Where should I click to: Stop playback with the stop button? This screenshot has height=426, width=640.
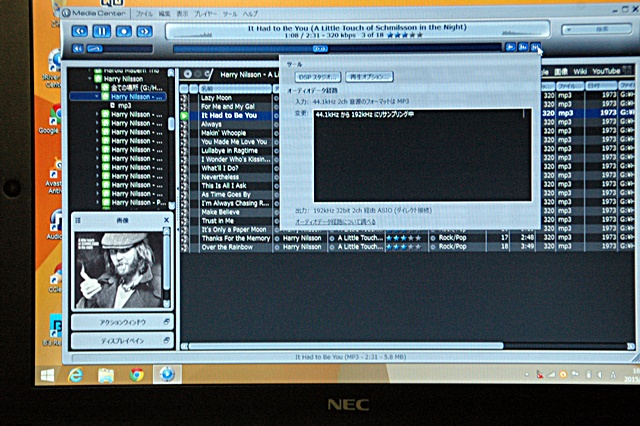tap(123, 31)
